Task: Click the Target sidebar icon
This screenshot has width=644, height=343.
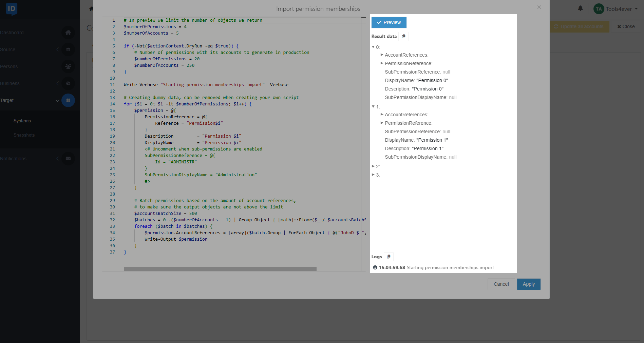Action: (68, 100)
